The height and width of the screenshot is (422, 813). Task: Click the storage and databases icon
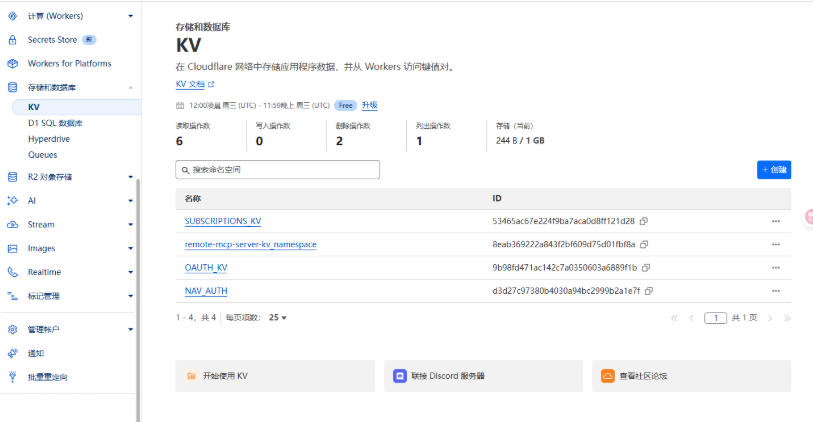(12, 88)
